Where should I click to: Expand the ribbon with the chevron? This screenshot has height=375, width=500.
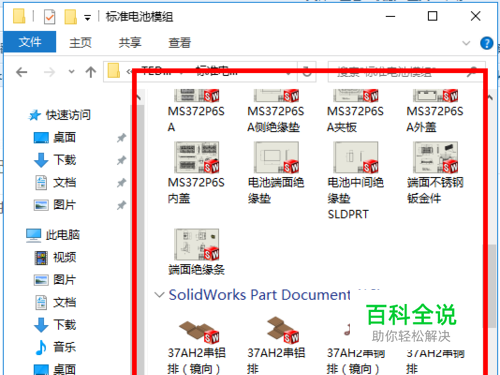click(466, 43)
